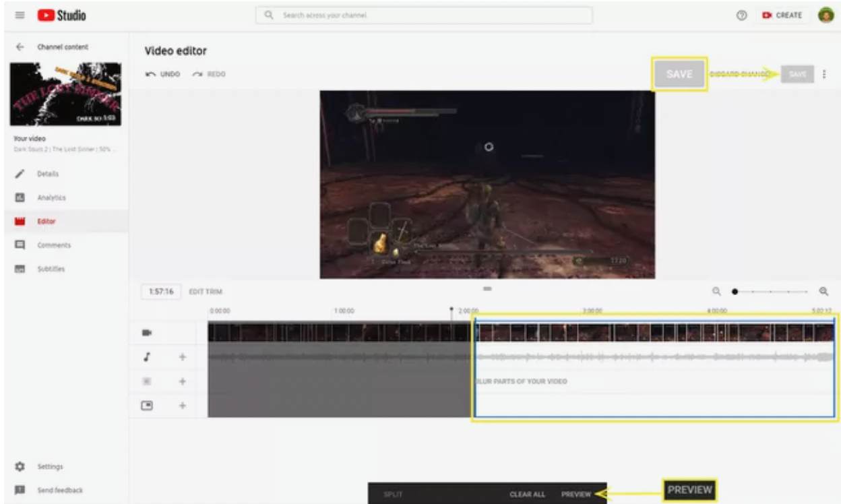Add blur with plus icon
841x504 pixels.
(182, 381)
